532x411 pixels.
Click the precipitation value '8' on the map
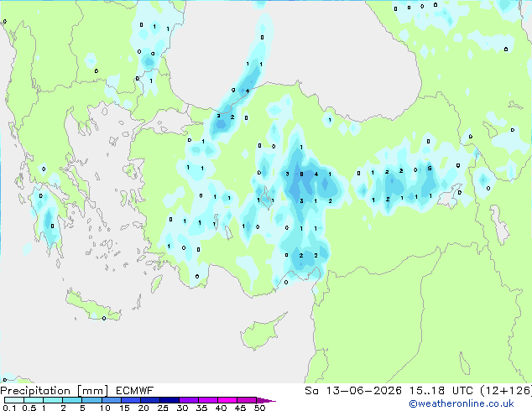click(x=301, y=174)
